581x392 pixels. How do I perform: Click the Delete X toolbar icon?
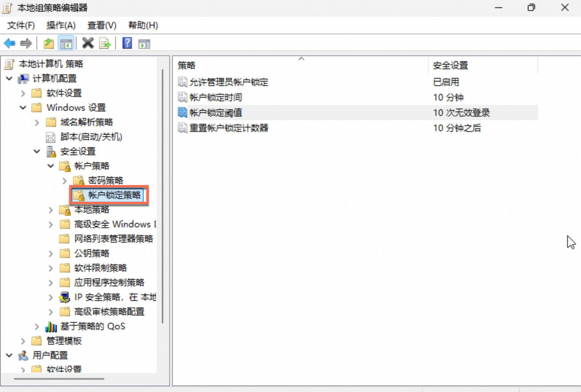tap(88, 43)
